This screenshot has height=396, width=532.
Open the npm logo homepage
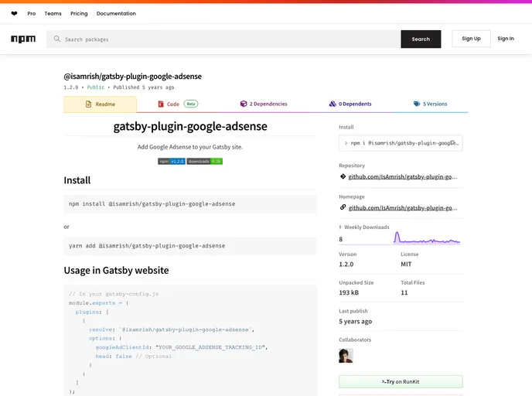(x=23, y=39)
